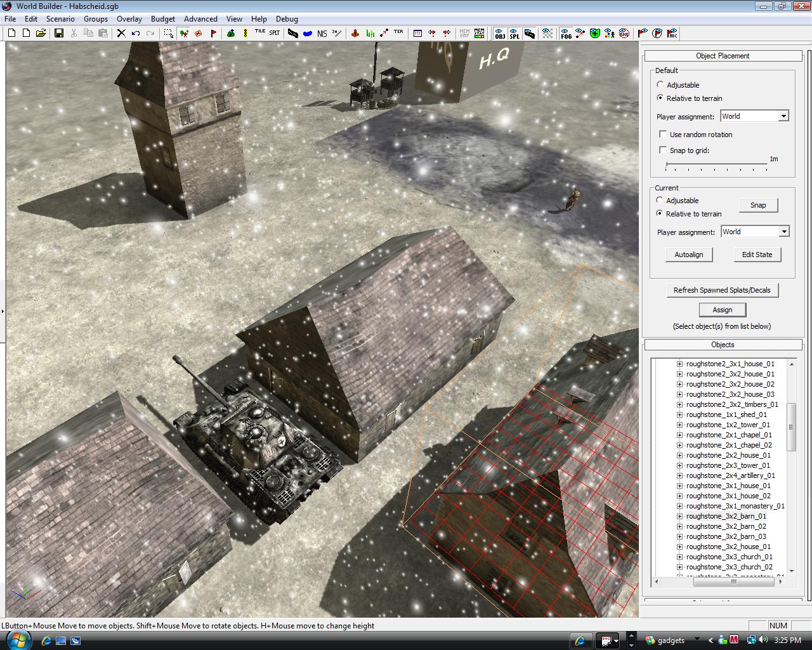Toggle the green shield visibility icon
This screenshot has height=650, width=812.
click(595, 33)
